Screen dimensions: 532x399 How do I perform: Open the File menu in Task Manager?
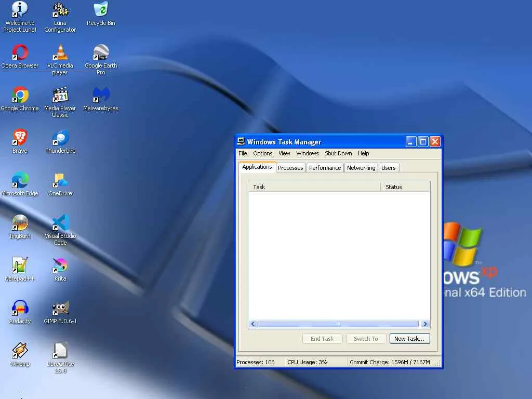click(x=243, y=153)
